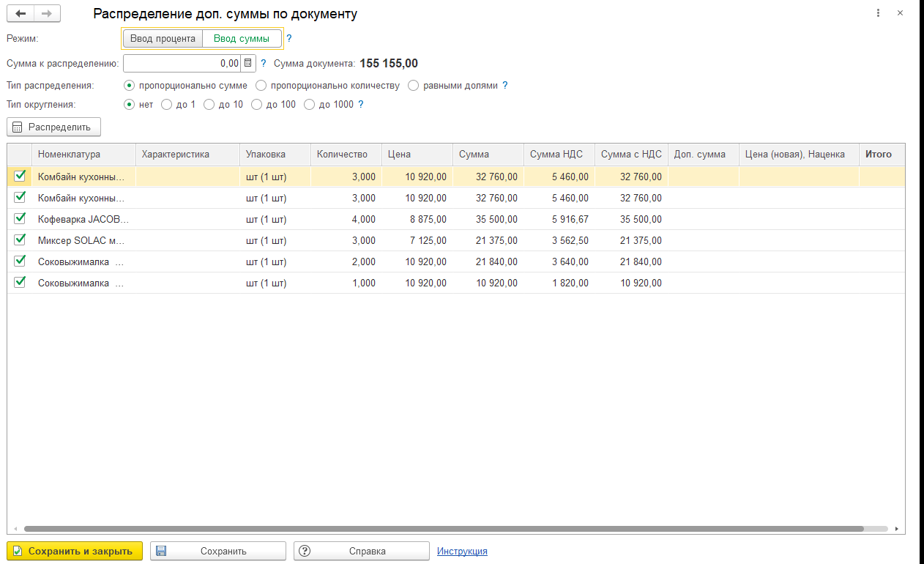Image resolution: width=924 pixels, height=564 pixels.
Task: Open Справка help button
Action: [x=362, y=551]
